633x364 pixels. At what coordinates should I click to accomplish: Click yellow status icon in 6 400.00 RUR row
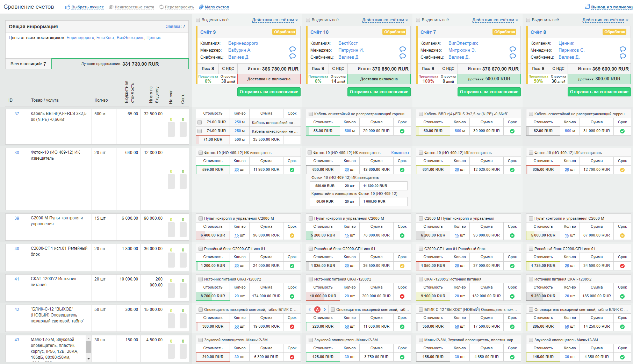[x=292, y=235]
